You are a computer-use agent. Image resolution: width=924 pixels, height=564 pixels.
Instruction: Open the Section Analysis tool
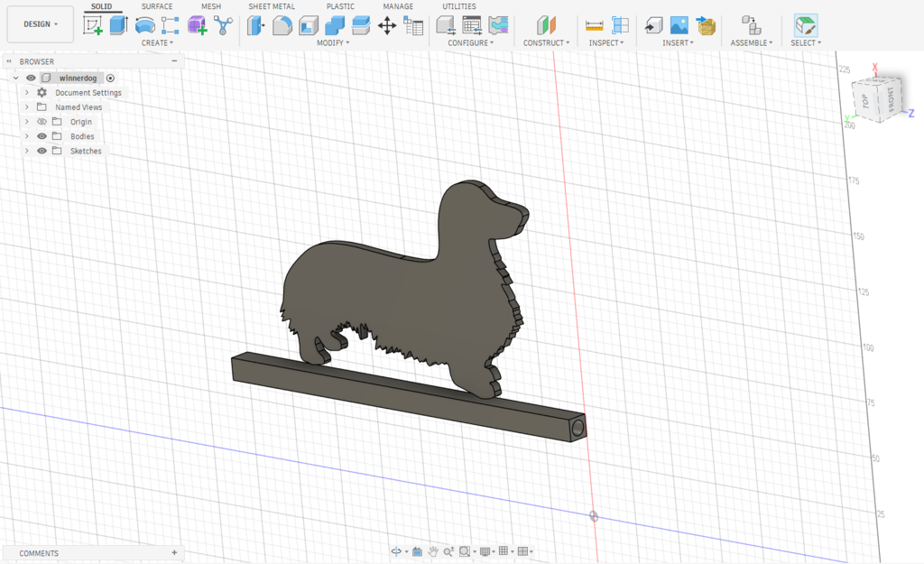pos(620,25)
